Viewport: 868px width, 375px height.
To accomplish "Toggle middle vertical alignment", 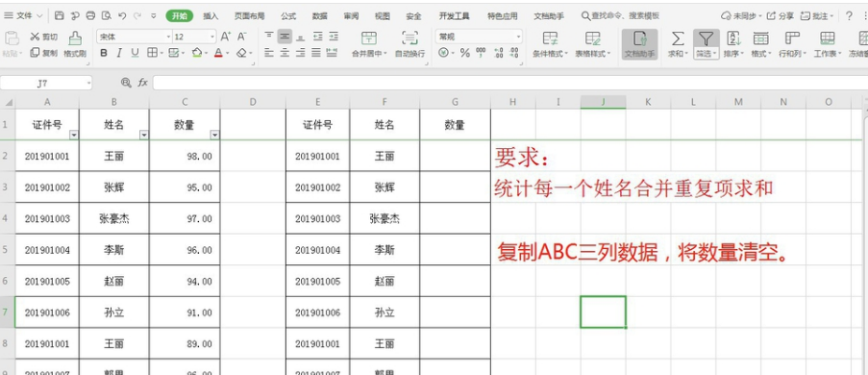I will coord(285,37).
